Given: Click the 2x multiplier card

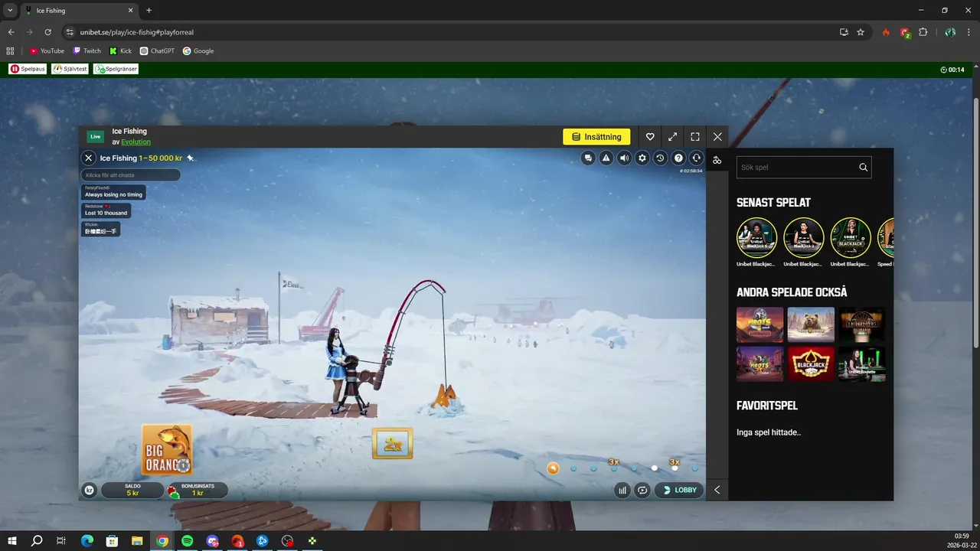Looking at the screenshot, I should pos(393,444).
